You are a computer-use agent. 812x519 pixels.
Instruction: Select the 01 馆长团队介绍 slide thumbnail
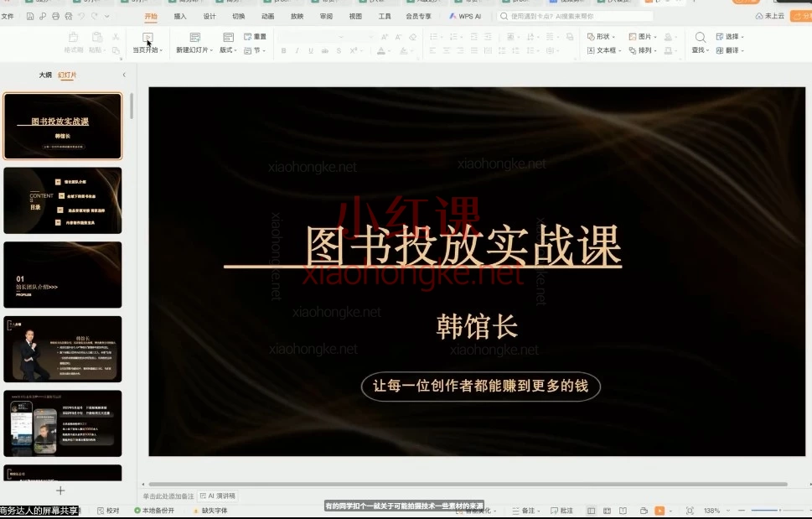pos(63,275)
